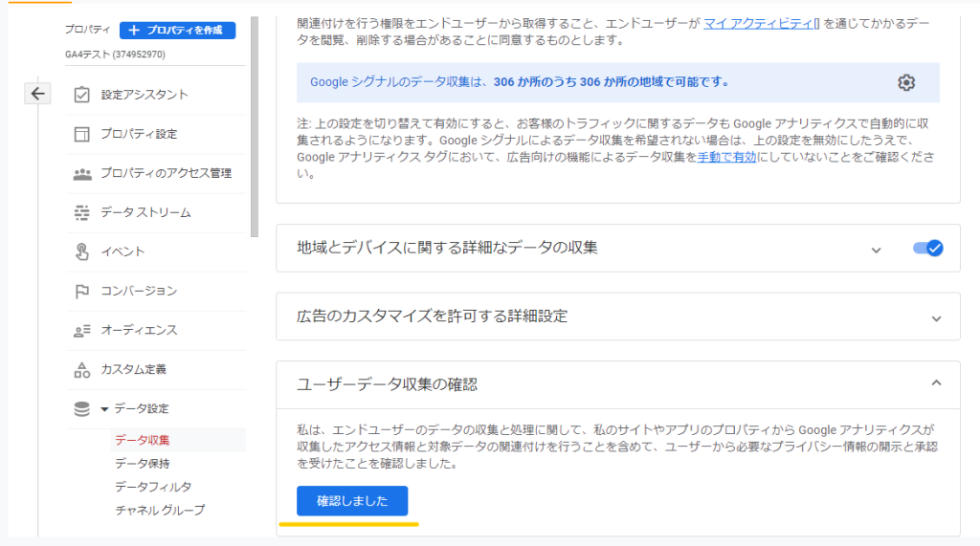Click the back arrow button
This screenshot has width=980, height=546.
37,94
